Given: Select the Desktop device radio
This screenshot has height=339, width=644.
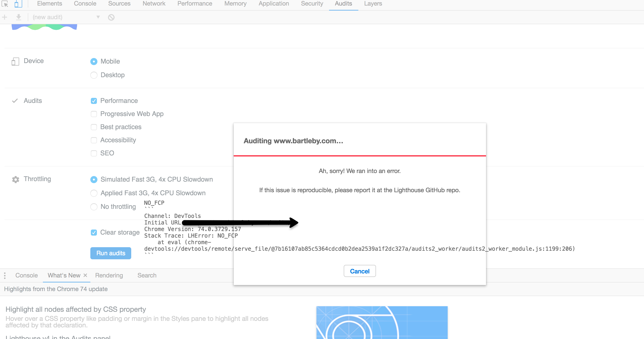Looking at the screenshot, I should [x=94, y=75].
